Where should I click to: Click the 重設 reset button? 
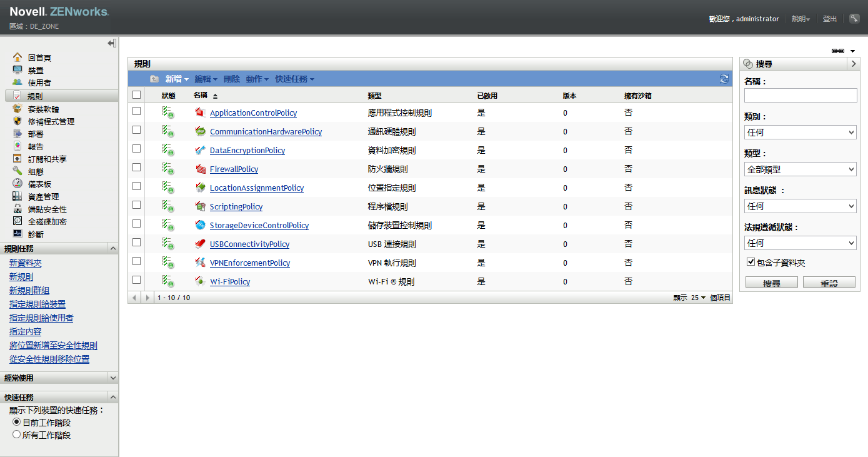829,283
